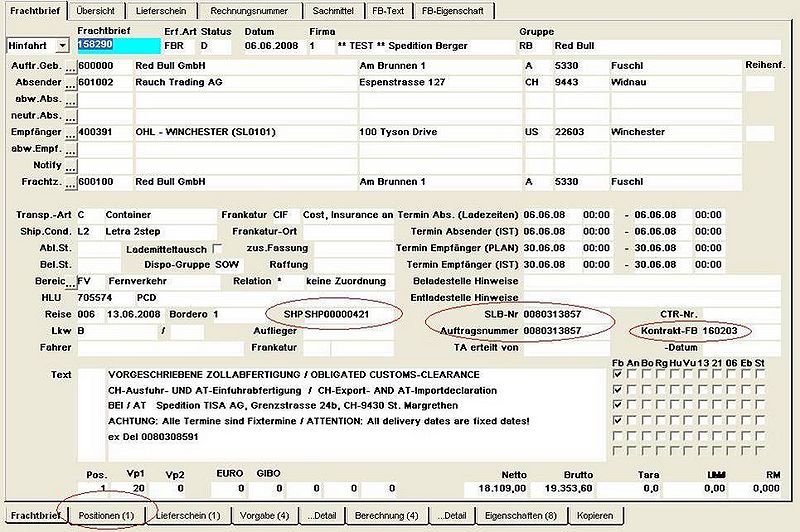Open the abw.Abs. lookup ellipsis button
The height and width of the screenshot is (532, 800).
point(71,101)
